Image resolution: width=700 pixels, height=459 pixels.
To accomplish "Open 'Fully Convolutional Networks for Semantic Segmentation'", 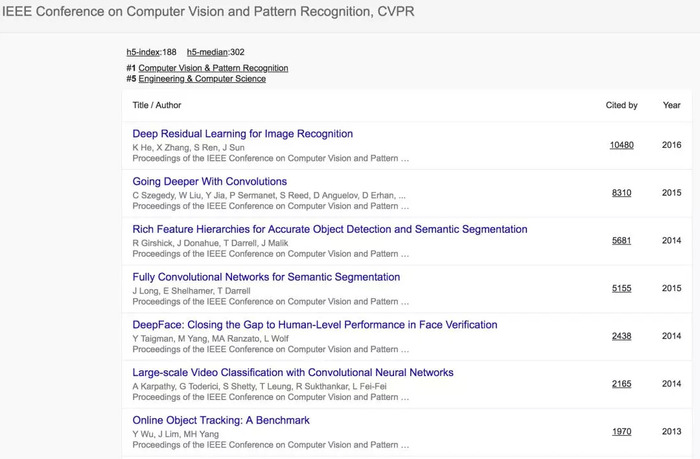I will [x=266, y=277].
